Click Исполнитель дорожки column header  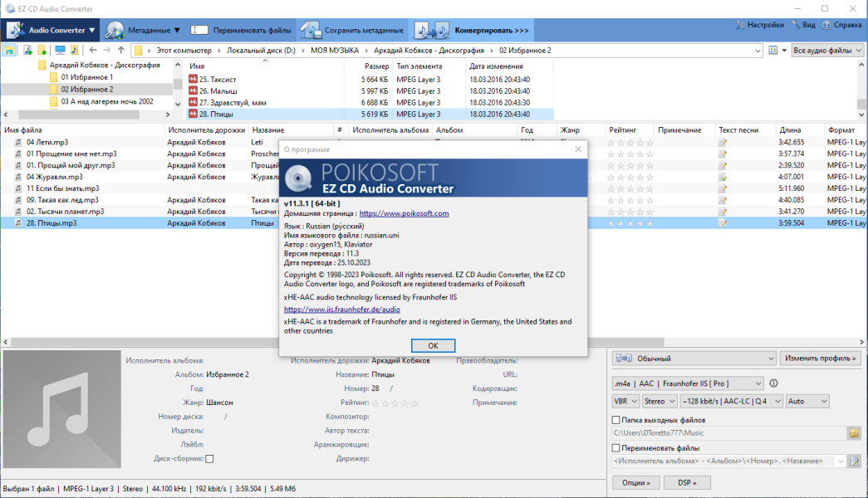point(207,130)
